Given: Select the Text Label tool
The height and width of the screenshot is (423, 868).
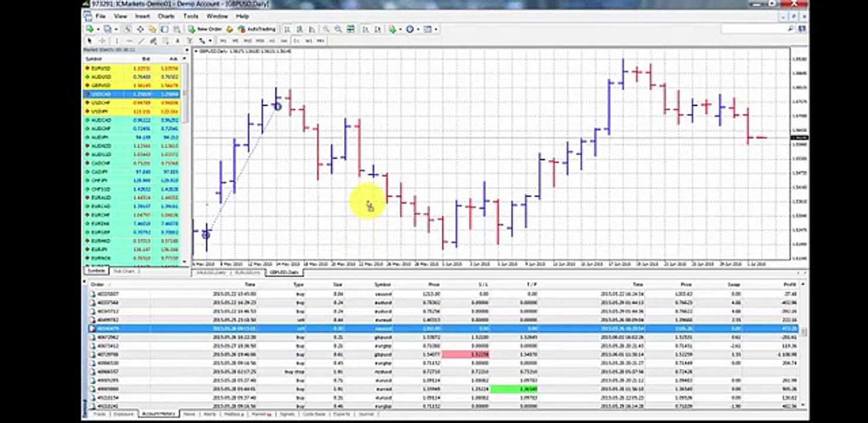Looking at the screenshot, I should tap(189, 41).
